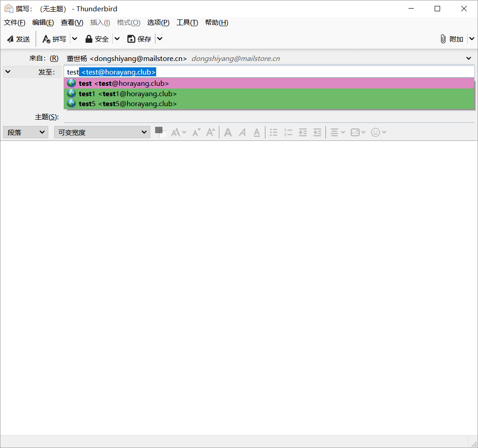Expand the Spelling (拼写) dropdown arrow
The width and height of the screenshot is (478, 448).
point(74,39)
